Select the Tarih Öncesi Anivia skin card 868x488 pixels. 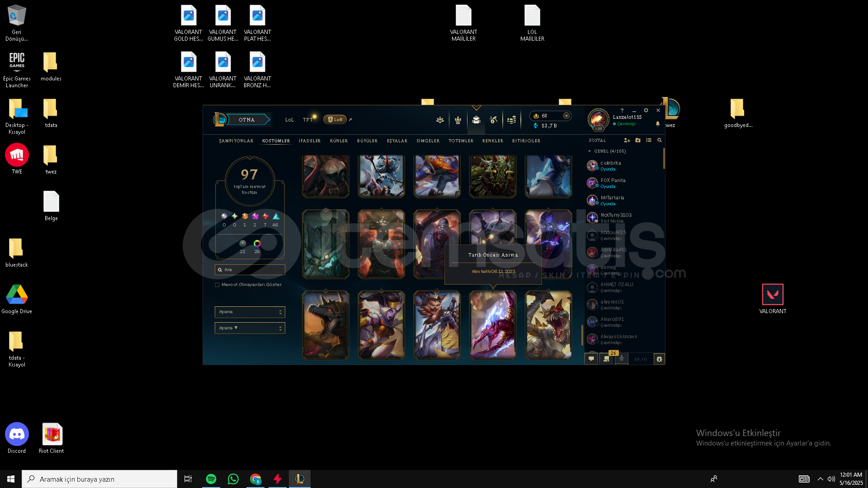tap(493, 325)
